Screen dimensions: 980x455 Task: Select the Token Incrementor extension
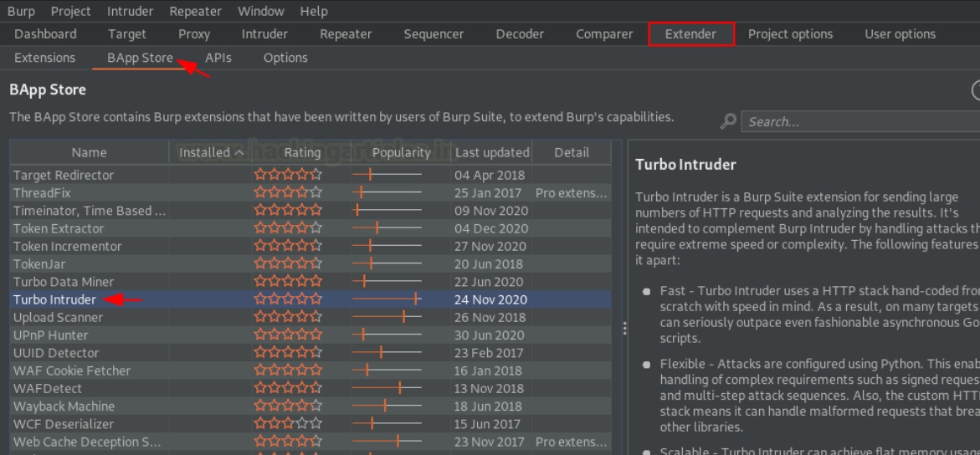click(x=310, y=246)
